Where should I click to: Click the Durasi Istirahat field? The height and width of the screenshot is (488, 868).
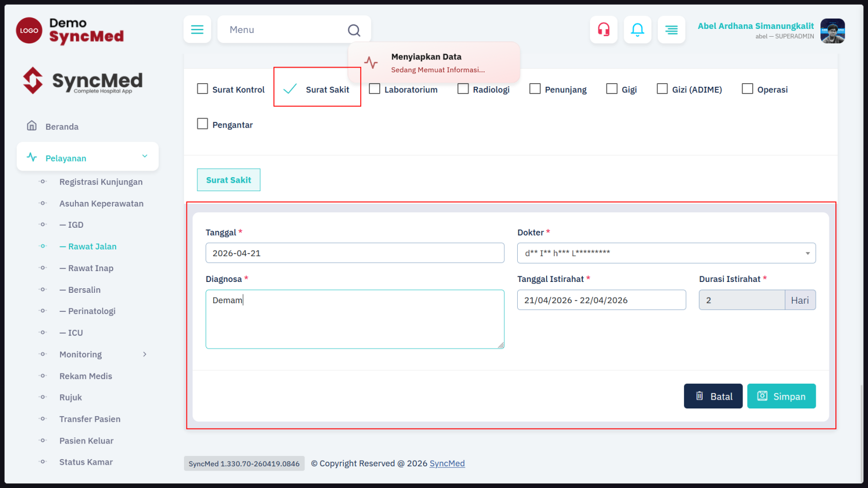(742, 300)
